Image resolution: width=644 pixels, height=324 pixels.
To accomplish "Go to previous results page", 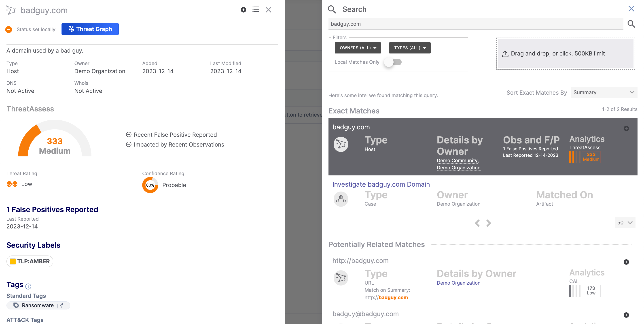I will point(477,223).
